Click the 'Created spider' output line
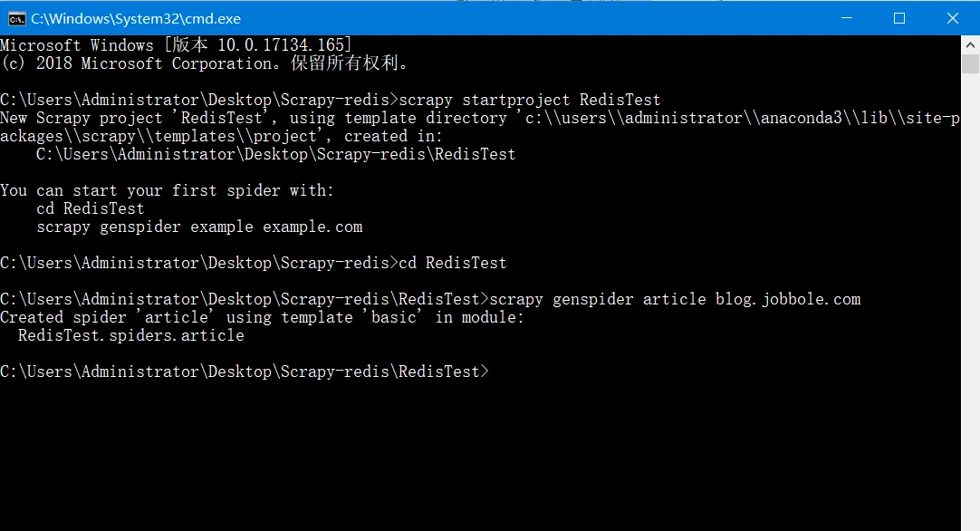The image size is (980, 531). [262, 317]
